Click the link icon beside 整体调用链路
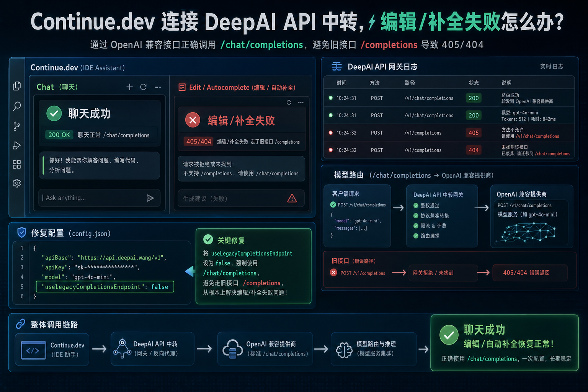Viewport: 588px width, 392px height. click(20, 324)
